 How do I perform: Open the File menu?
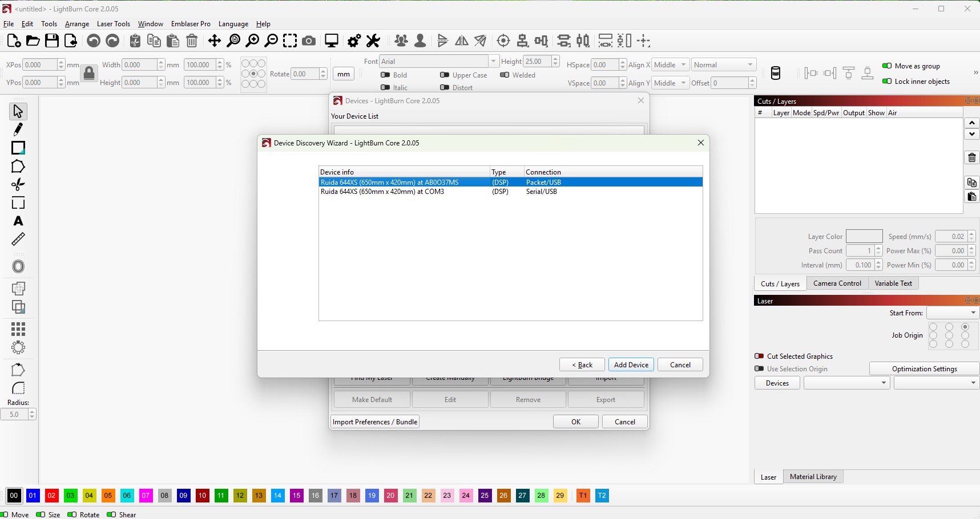click(9, 24)
